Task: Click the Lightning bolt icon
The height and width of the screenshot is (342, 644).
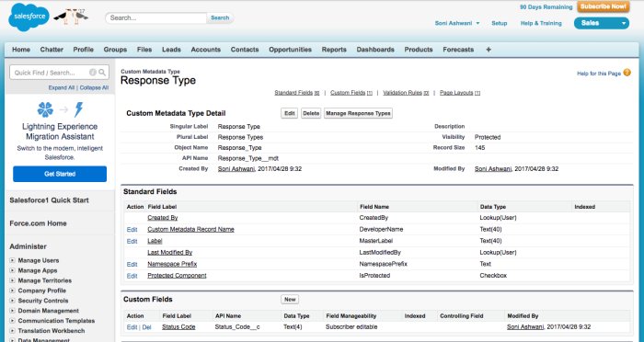Action: click(x=78, y=109)
